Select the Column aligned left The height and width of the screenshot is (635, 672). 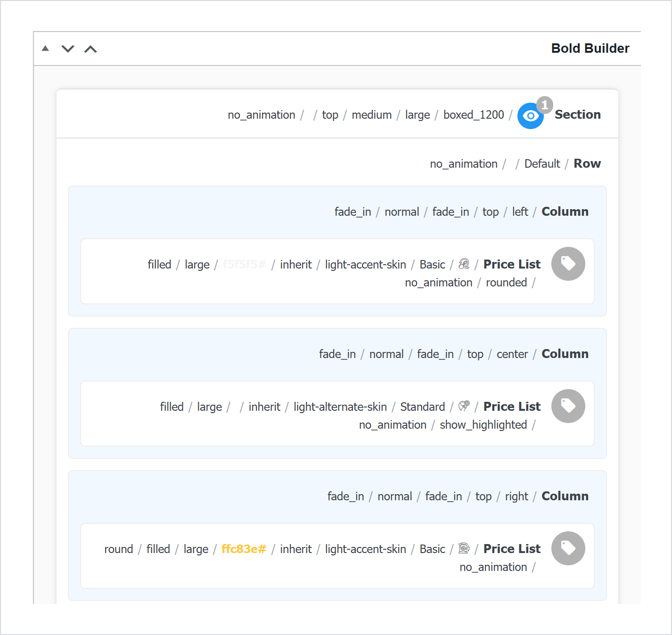[x=565, y=212]
